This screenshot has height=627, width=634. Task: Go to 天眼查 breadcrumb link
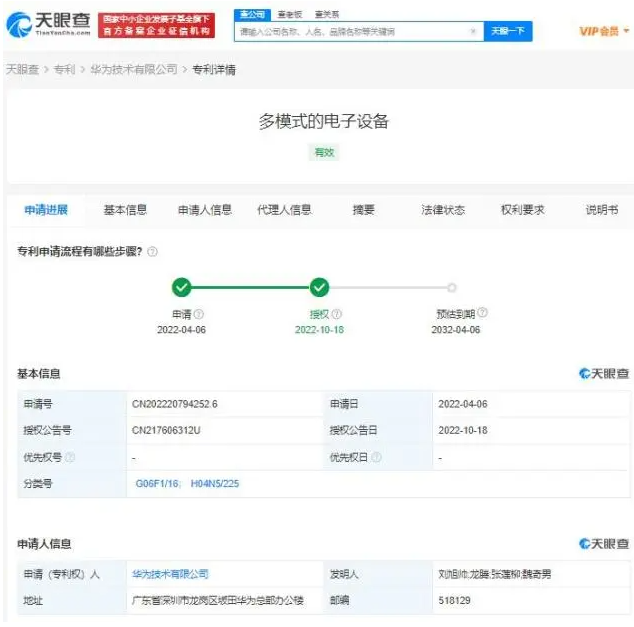tap(23, 70)
